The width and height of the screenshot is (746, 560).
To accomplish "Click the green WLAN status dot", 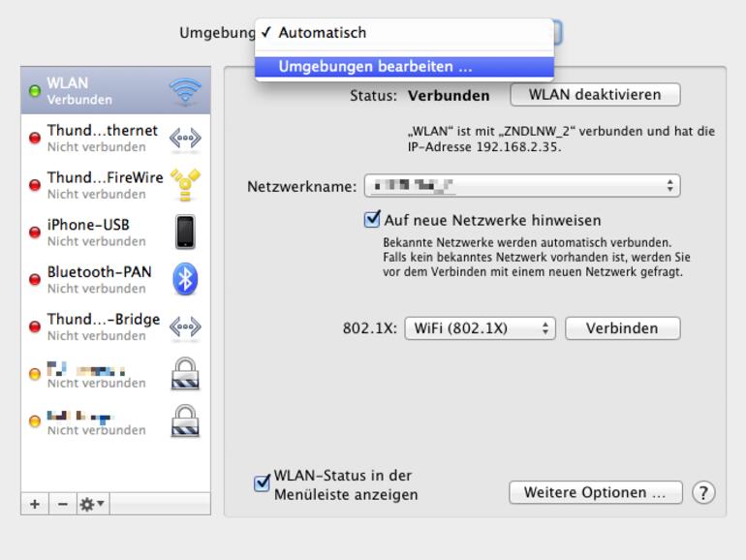I will click(x=35, y=90).
